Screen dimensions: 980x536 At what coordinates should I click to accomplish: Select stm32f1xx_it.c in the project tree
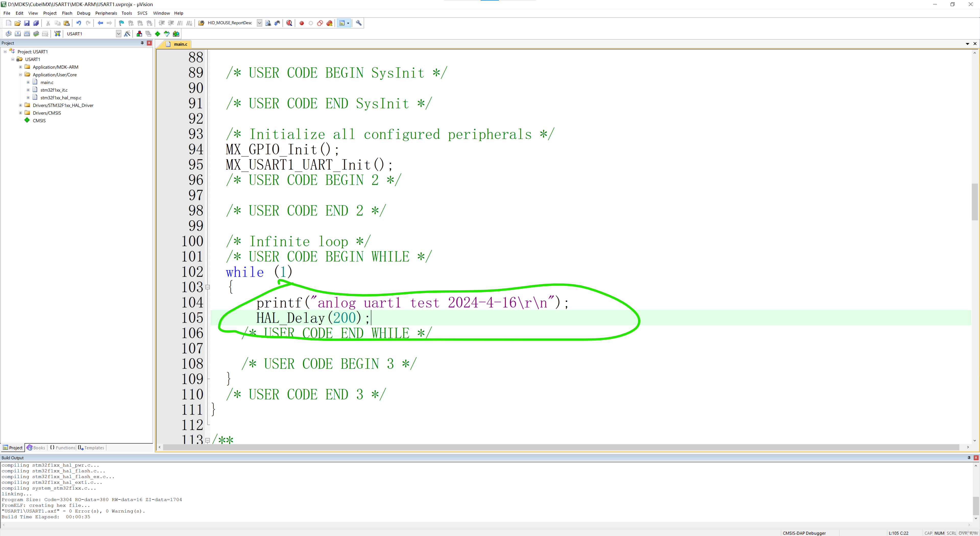click(x=54, y=90)
